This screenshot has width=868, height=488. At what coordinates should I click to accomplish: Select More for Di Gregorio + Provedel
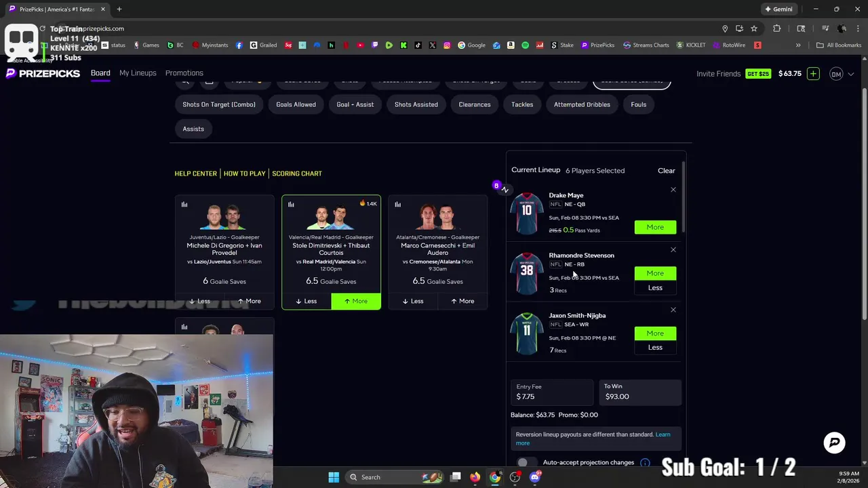coord(249,301)
